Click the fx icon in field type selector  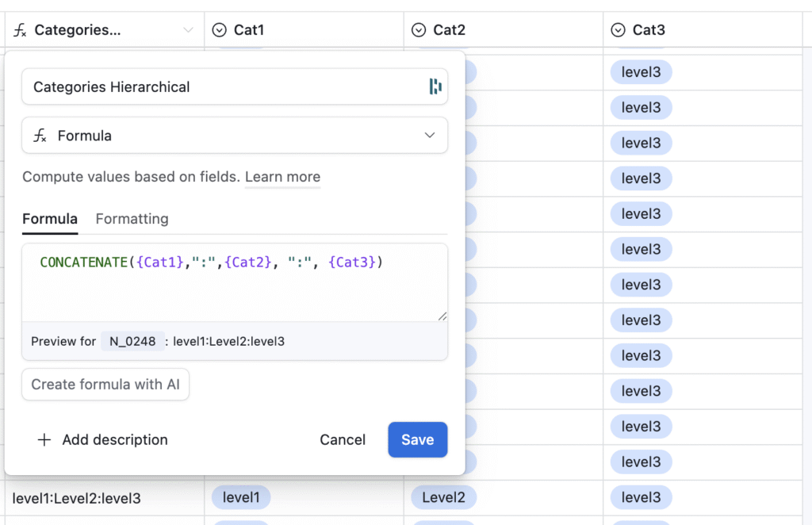pyautogui.click(x=40, y=136)
